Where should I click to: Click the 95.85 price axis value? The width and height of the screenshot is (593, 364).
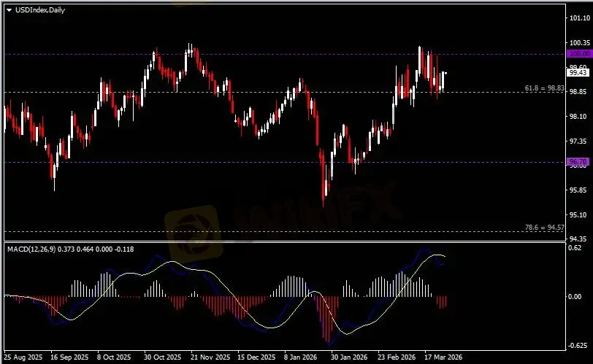tap(578, 190)
